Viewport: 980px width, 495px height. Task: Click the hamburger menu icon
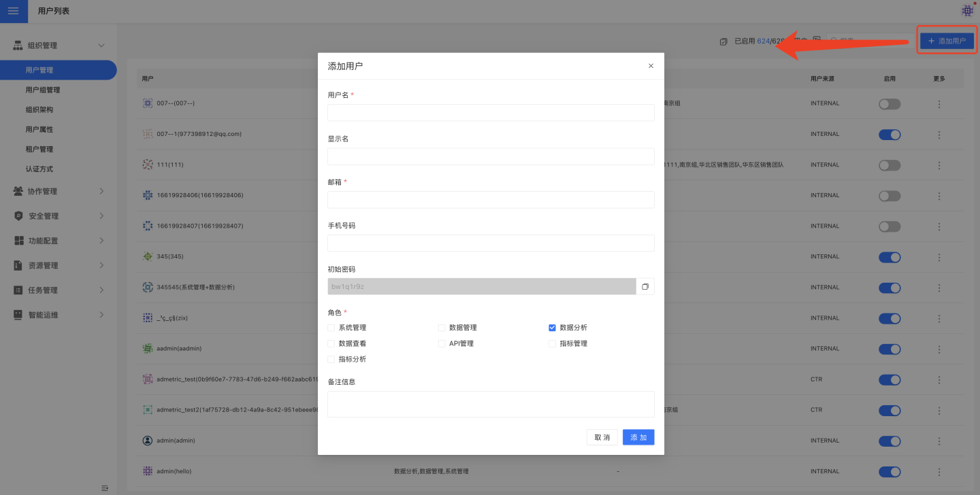(14, 11)
